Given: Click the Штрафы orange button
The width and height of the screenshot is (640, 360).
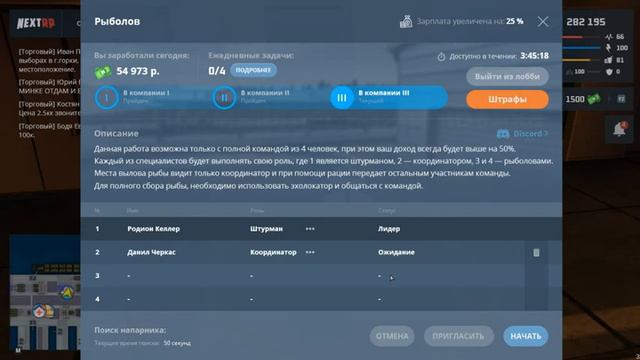Looking at the screenshot, I should [x=507, y=99].
